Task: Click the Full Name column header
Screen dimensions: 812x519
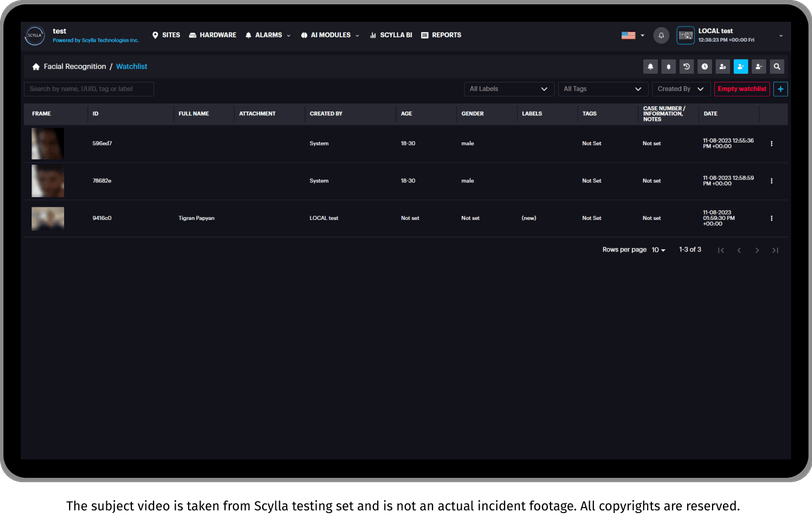Action: (x=194, y=113)
